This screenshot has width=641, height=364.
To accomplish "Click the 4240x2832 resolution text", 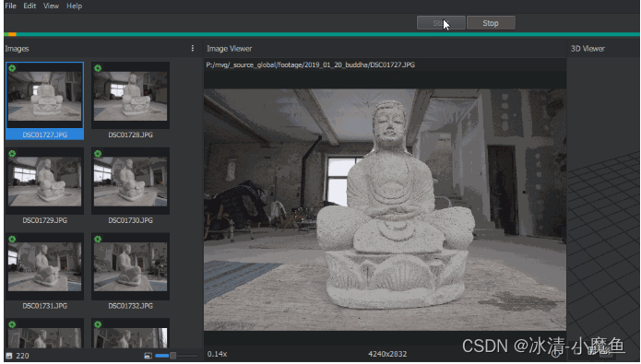I will coord(387,354).
